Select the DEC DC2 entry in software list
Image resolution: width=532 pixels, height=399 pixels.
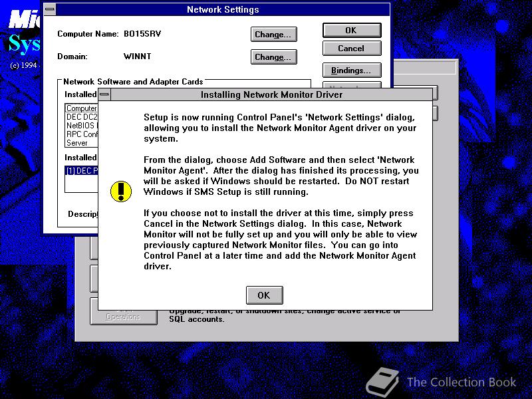click(x=82, y=117)
